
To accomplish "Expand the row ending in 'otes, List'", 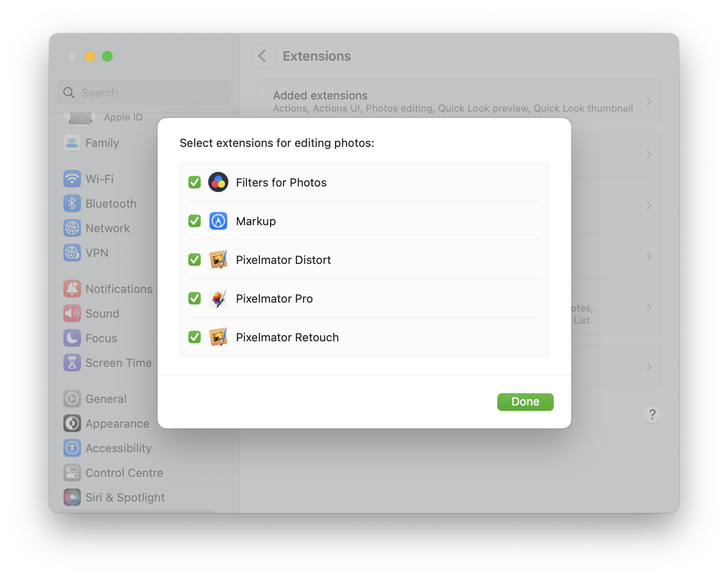I will pyautogui.click(x=649, y=307).
